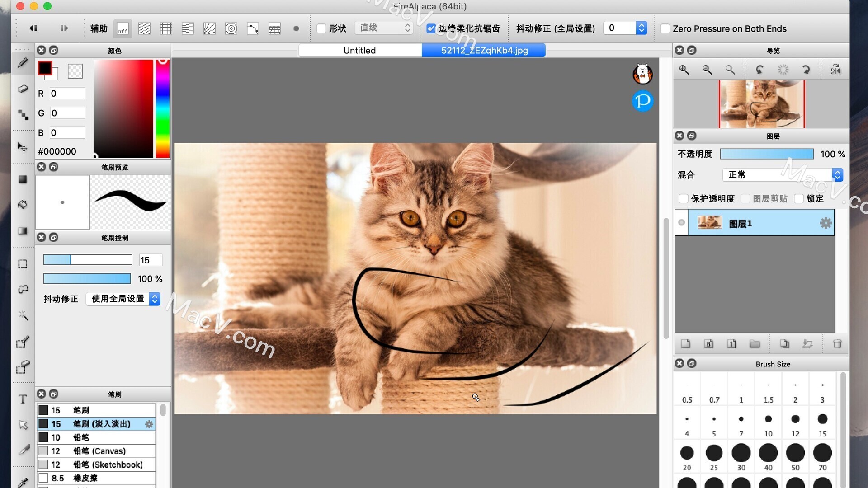The width and height of the screenshot is (868, 488).
Task: Click the grid snap icon in top toolbar
Action: click(165, 28)
